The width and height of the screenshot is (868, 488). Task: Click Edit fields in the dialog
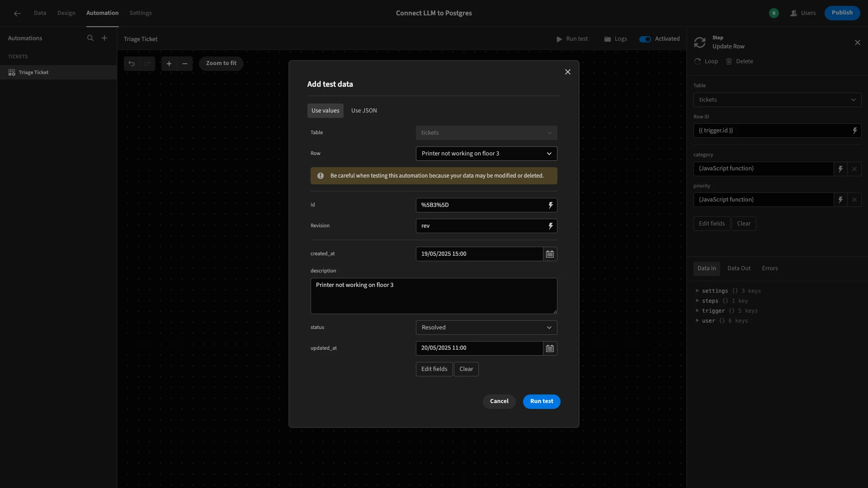click(x=434, y=369)
